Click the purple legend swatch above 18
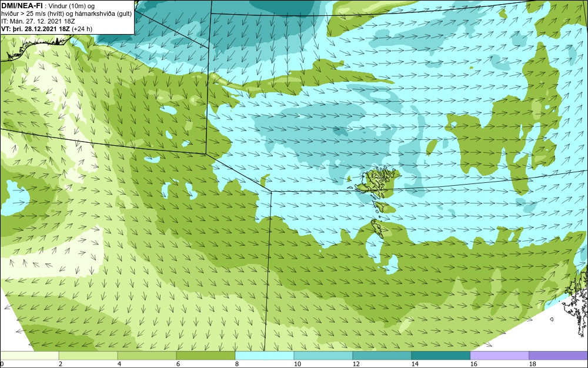This screenshot has width=588, height=368. [x=559, y=355]
